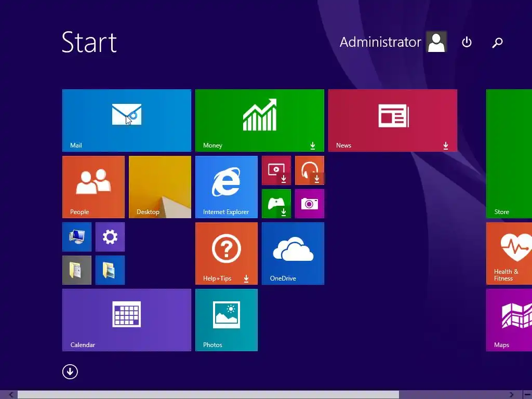Open the Help+Tips tile
532x399 pixels.
(x=227, y=254)
